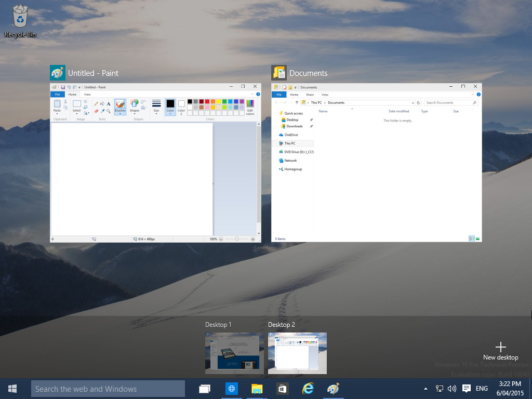Select the Magnifier tool in Paint
The width and height of the screenshot is (532, 399).
(x=108, y=111)
